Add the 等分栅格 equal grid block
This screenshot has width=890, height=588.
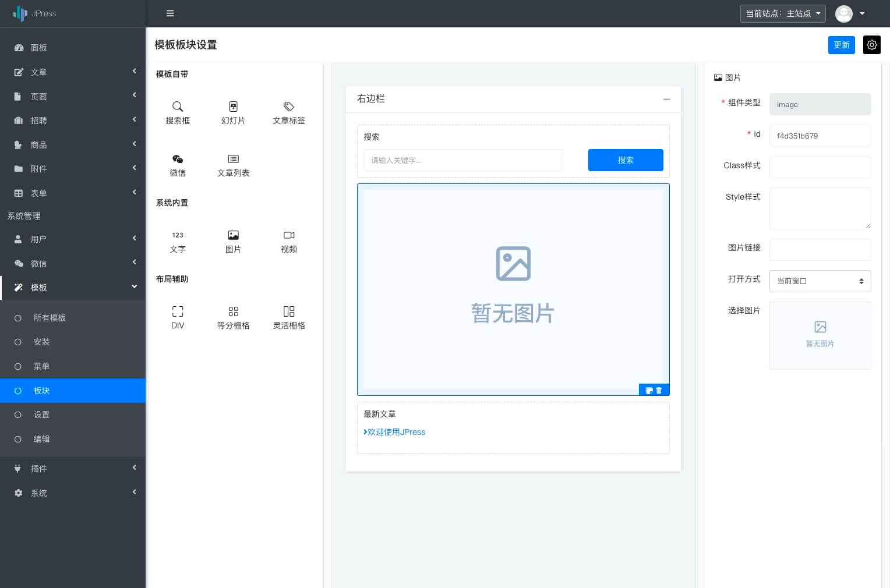pos(233,318)
